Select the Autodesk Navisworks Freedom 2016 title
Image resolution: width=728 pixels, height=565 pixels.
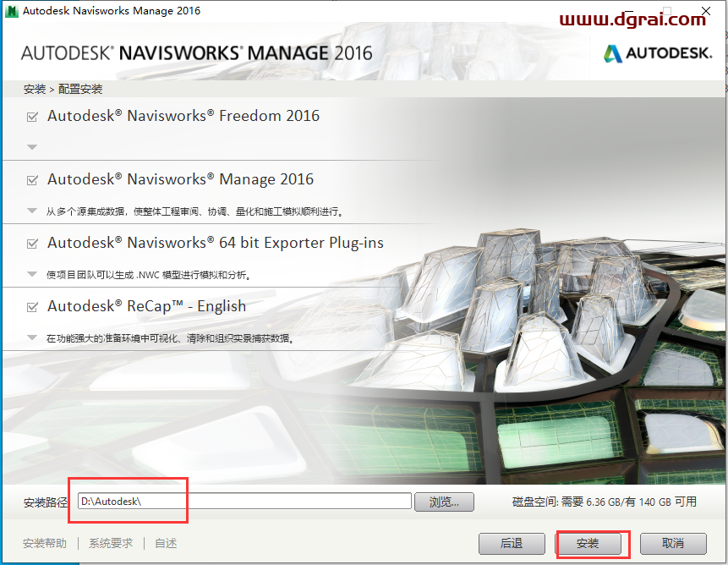[183, 116]
